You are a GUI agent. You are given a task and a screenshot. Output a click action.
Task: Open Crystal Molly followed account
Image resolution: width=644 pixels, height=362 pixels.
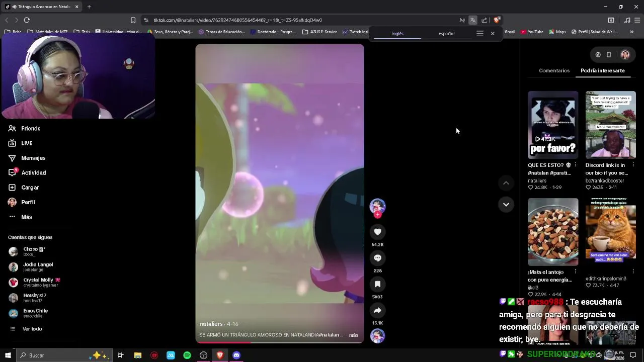[x=34, y=282]
